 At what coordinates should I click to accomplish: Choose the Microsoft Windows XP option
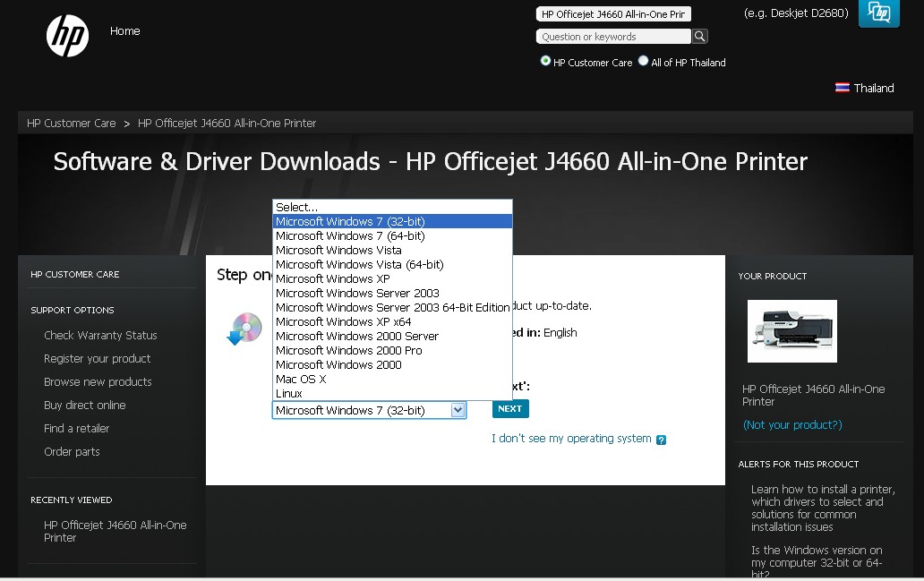tap(392, 278)
